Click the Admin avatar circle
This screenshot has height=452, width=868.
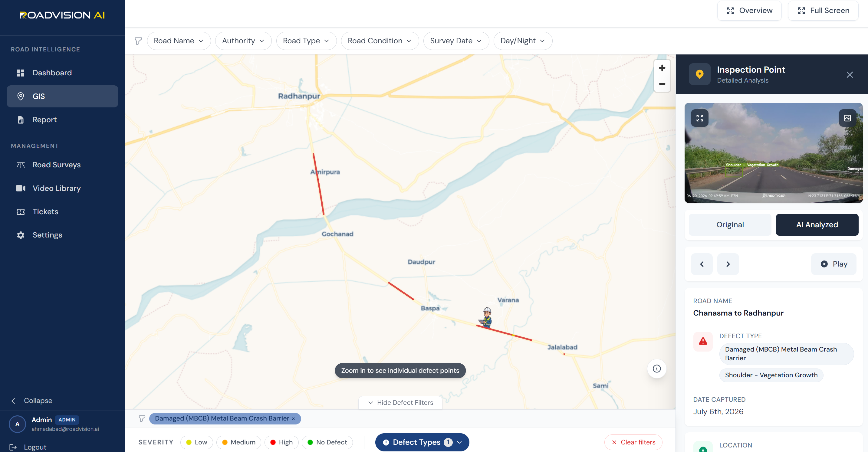[18, 424]
